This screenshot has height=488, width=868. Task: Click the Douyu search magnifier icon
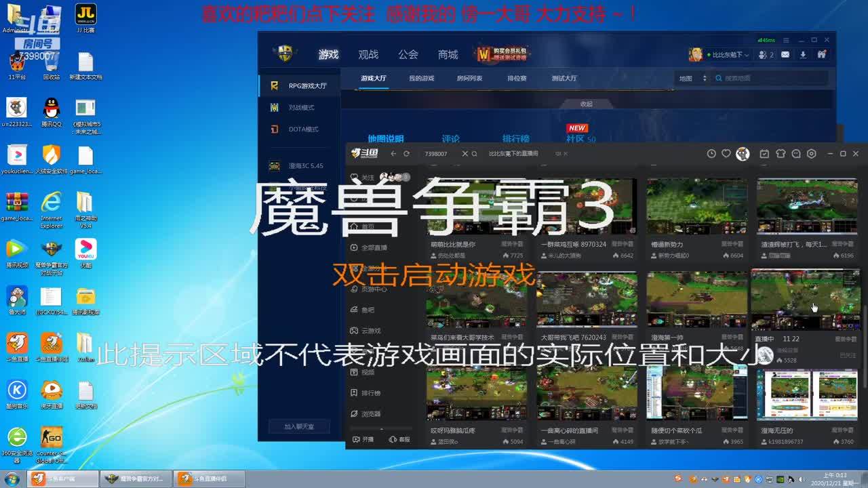pos(475,154)
